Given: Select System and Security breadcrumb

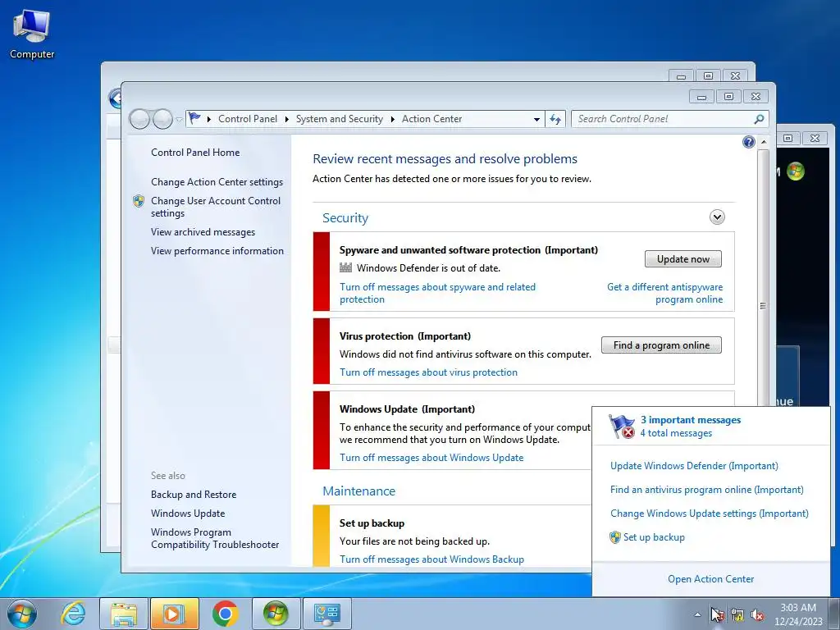Looking at the screenshot, I should pos(340,119).
